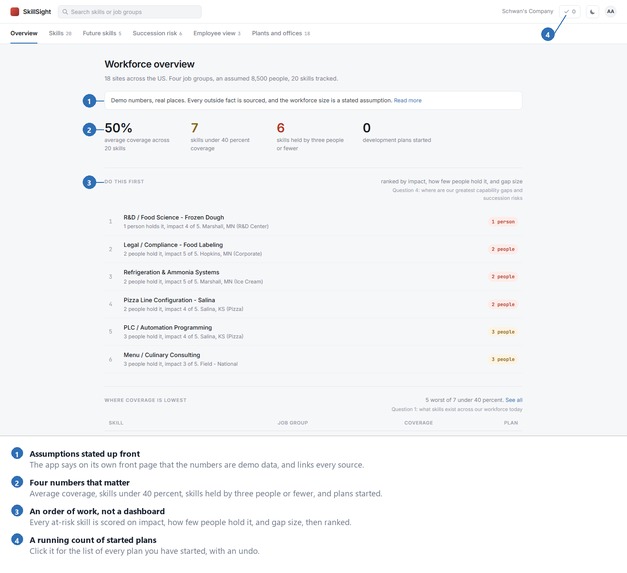Click the PLAN column header
The height and width of the screenshot is (573, 627).
[511, 423]
